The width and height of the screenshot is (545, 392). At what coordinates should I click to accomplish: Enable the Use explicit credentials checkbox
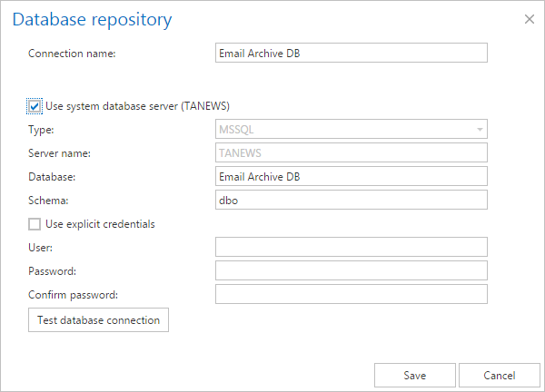[35, 223]
